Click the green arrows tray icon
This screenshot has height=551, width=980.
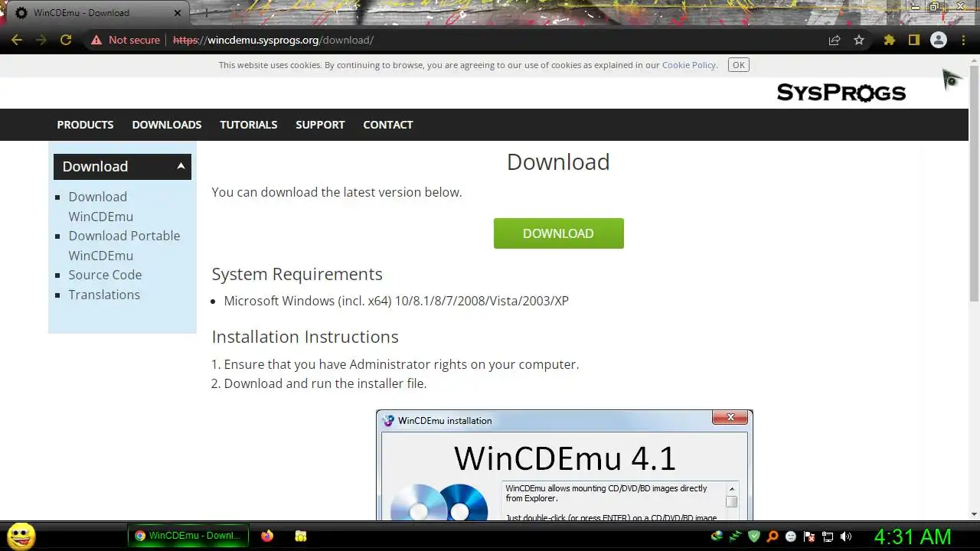click(x=735, y=536)
